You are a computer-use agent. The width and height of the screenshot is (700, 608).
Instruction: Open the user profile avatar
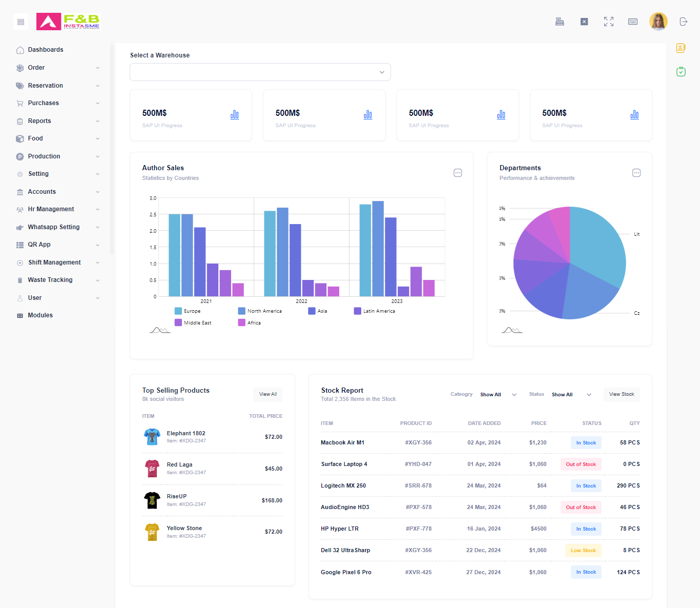tap(658, 22)
